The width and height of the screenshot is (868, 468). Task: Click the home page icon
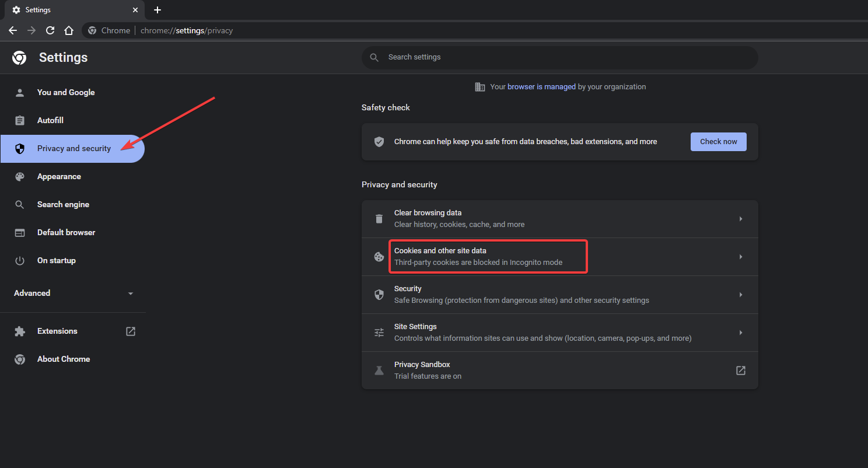(x=69, y=30)
